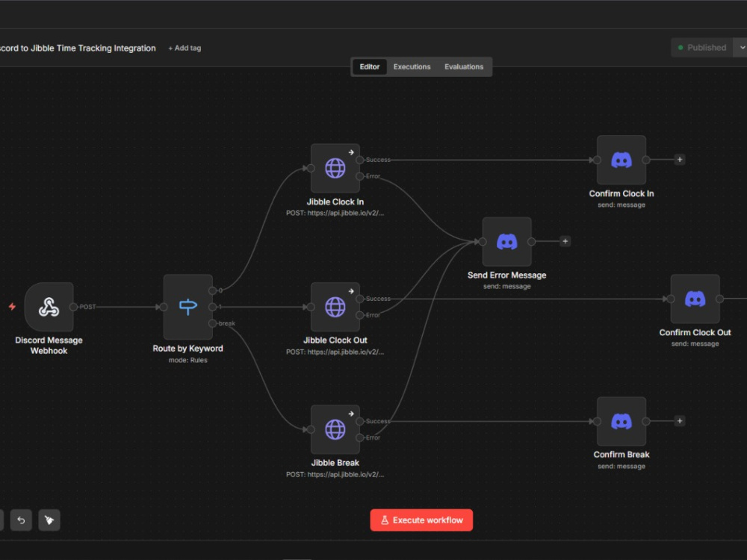The height and width of the screenshot is (560, 747).
Task: Click the Execute workflow button
Action: (421, 520)
